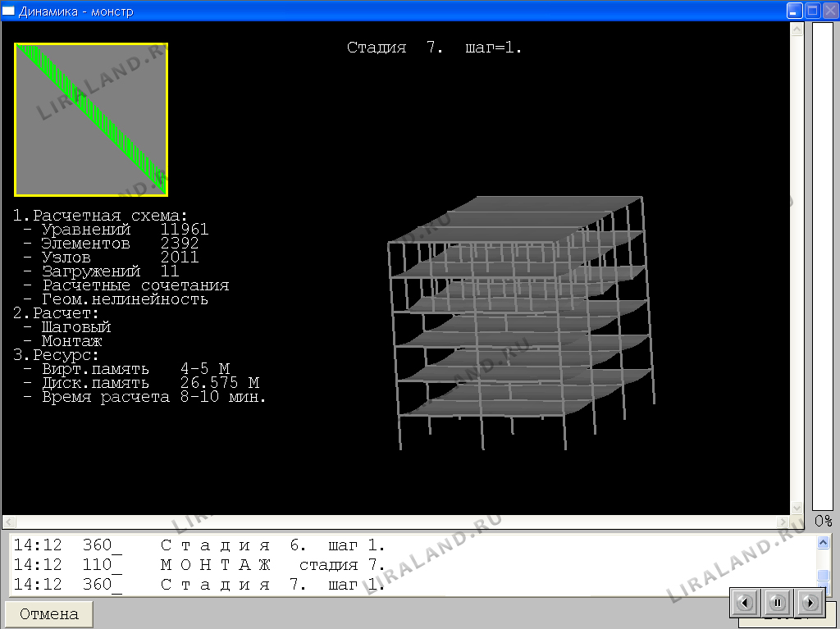
Task: Click the down arrow of the main view scrollbar
Action: point(796,508)
